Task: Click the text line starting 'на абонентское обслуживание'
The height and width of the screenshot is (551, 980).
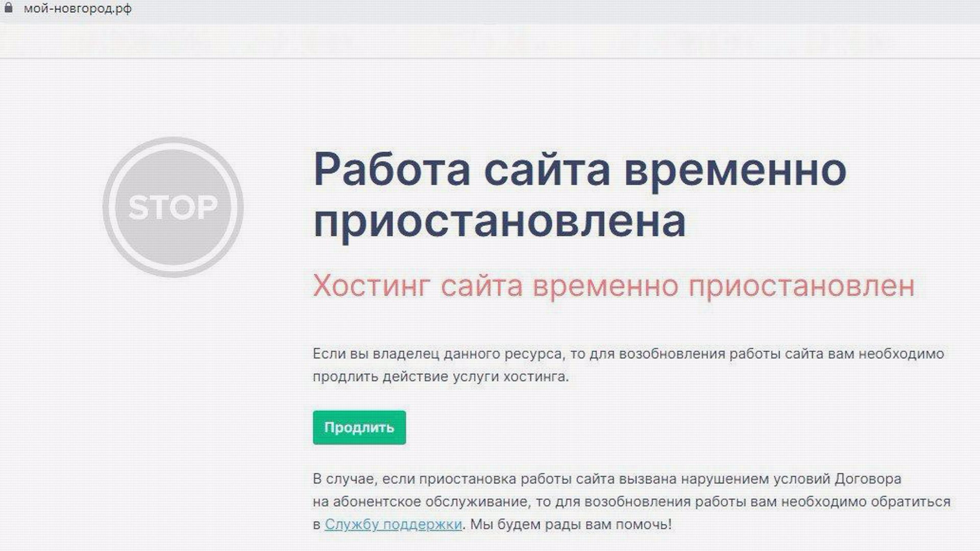Action: coord(631,502)
